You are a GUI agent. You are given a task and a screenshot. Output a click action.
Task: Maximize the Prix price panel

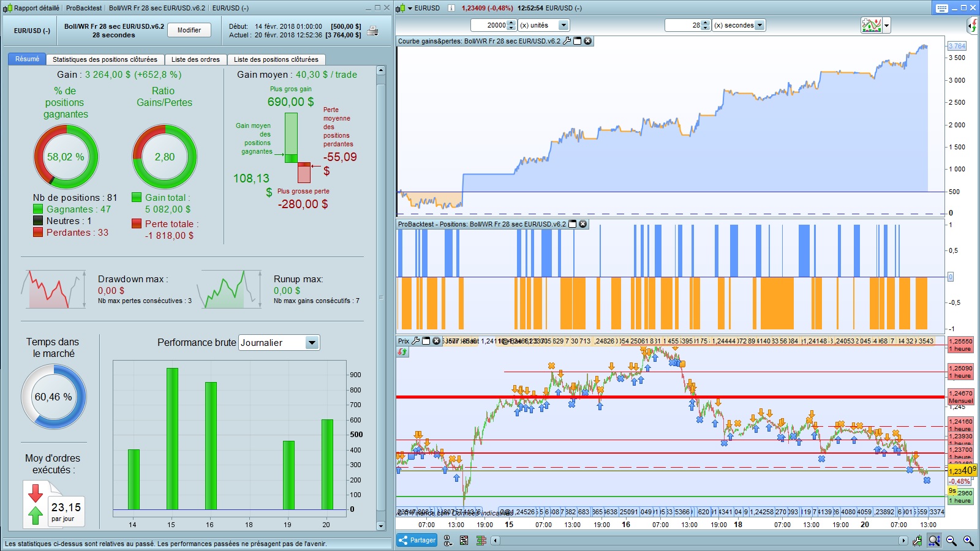[x=426, y=341]
